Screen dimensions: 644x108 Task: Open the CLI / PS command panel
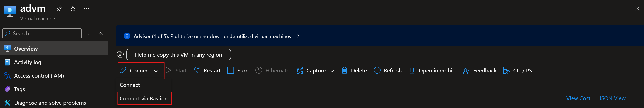tap(517, 71)
